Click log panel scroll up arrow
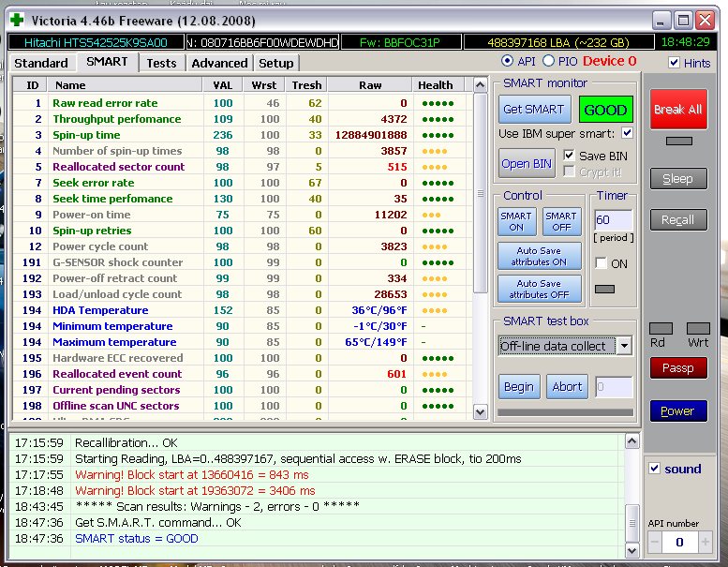 631,441
